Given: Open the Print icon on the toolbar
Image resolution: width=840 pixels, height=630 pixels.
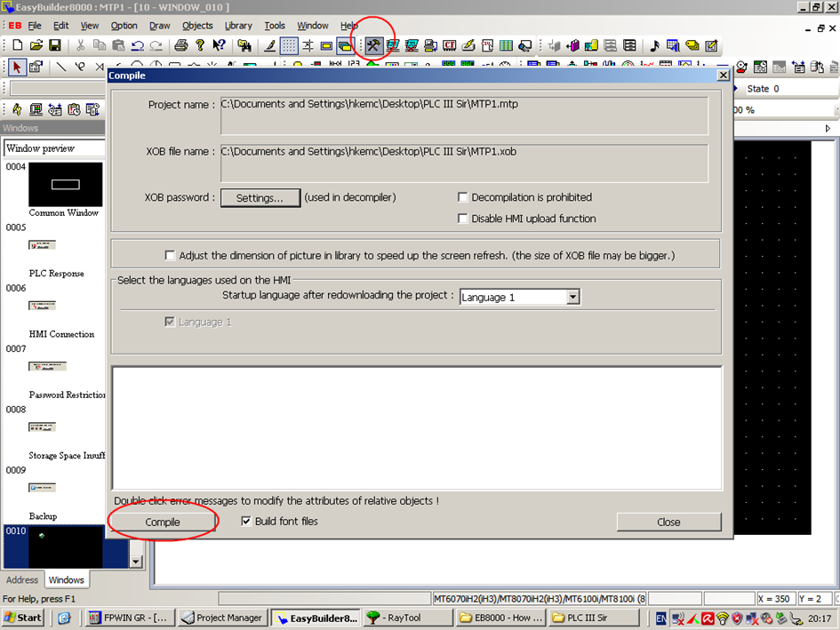Looking at the screenshot, I should (181, 45).
